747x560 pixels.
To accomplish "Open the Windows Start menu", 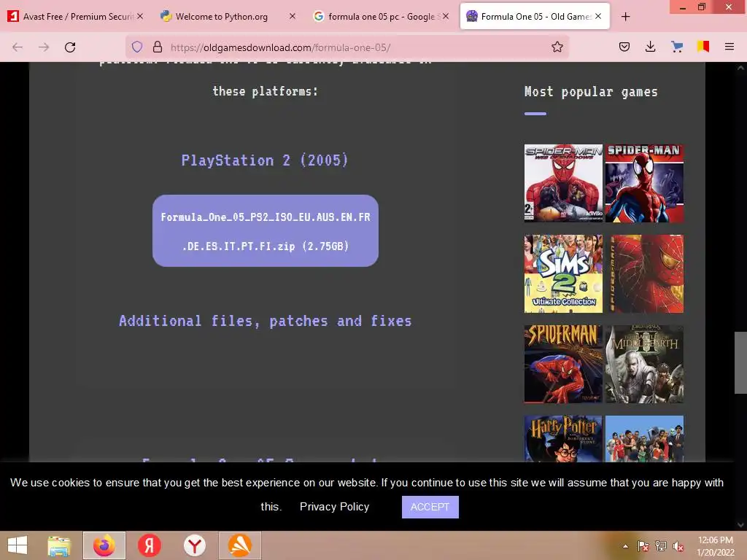I will pyautogui.click(x=18, y=545).
